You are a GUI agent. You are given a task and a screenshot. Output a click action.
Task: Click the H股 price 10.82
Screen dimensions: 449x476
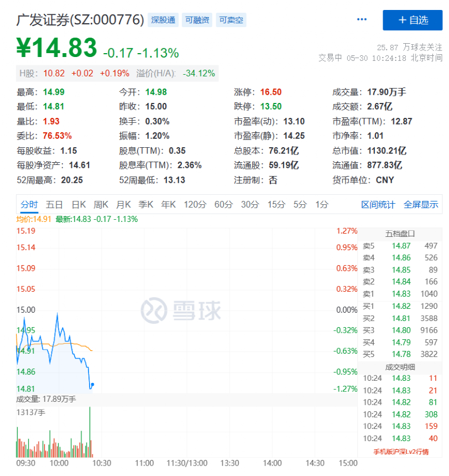[54, 73]
